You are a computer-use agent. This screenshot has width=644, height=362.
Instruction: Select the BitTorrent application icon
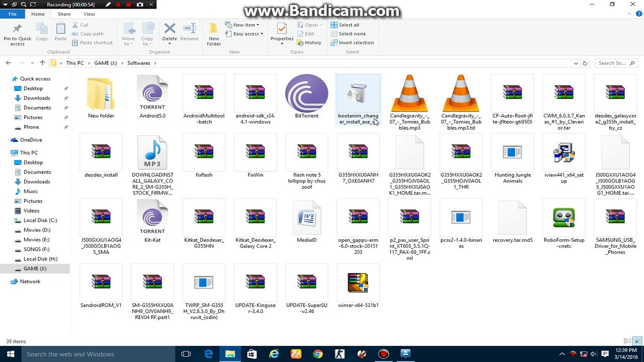306,97
